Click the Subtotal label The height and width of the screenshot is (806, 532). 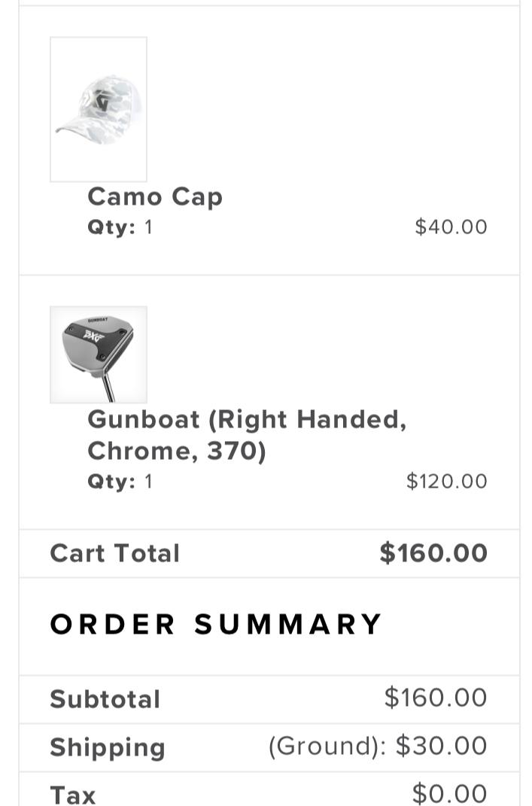click(105, 699)
